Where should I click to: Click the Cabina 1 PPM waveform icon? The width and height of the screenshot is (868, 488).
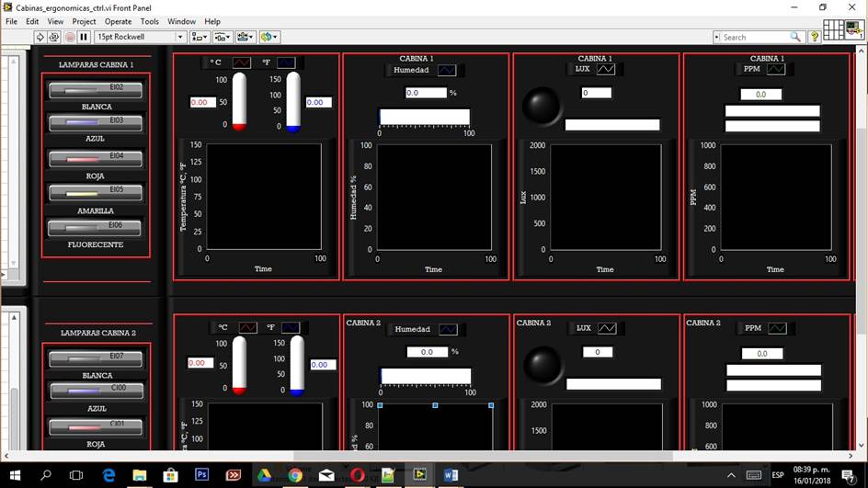[x=776, y=69]
